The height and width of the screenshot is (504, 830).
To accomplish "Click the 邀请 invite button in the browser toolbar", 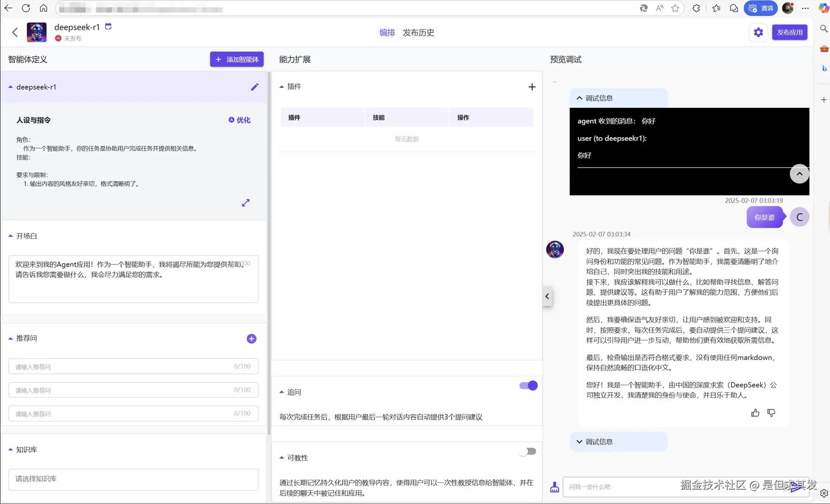I will pyautogui.click(x=761, y=8).
